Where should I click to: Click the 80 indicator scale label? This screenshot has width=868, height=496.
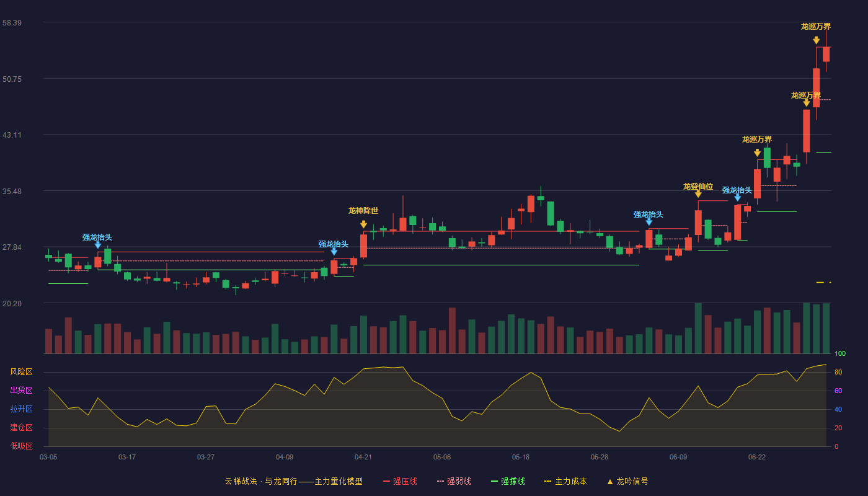point(838,373)
